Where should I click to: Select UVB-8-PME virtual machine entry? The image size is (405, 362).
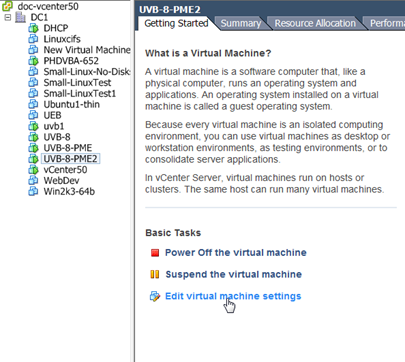(x=68, y=148)
